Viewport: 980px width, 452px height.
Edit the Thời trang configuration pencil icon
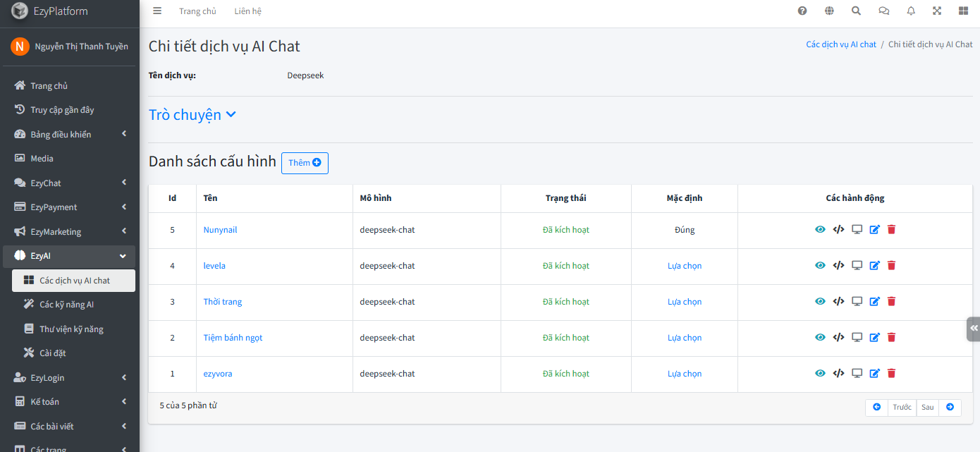[875, 301]
